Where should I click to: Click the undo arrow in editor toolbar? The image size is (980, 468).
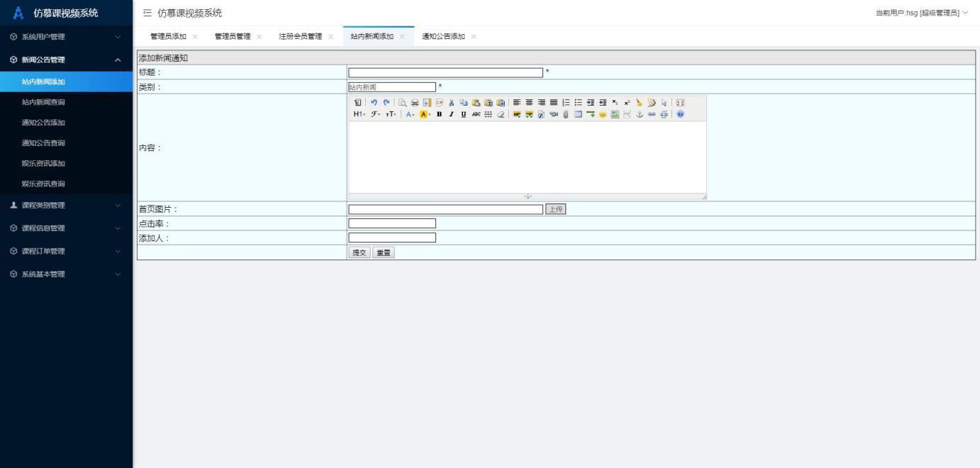tap(374, 103)
